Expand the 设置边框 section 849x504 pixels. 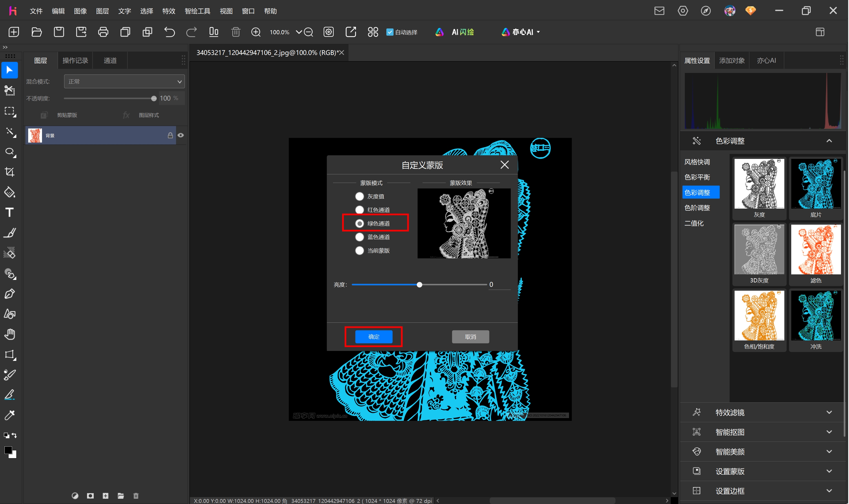829,491
